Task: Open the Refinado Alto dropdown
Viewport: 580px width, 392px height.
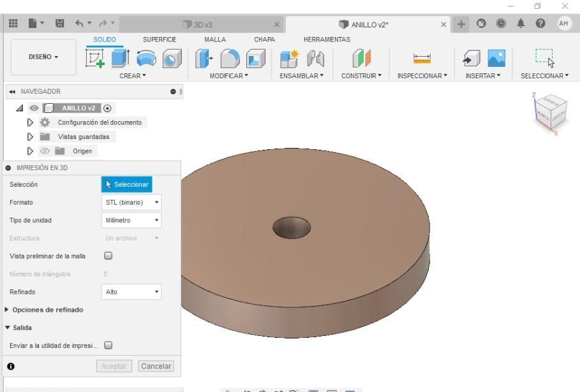Action: (x=131, y=292)
